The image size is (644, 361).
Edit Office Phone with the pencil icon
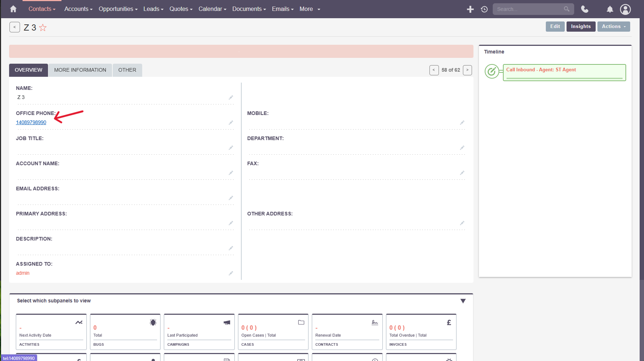point(231,123)
